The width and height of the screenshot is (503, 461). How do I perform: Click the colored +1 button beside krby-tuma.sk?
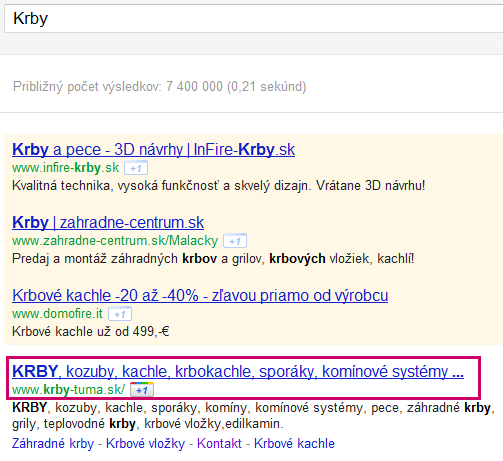point(142,390)
